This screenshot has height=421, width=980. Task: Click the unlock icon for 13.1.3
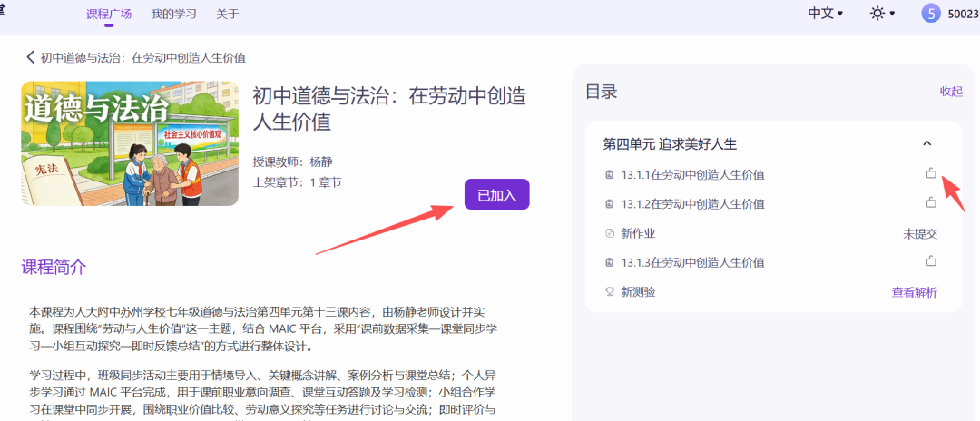point(931,261)
